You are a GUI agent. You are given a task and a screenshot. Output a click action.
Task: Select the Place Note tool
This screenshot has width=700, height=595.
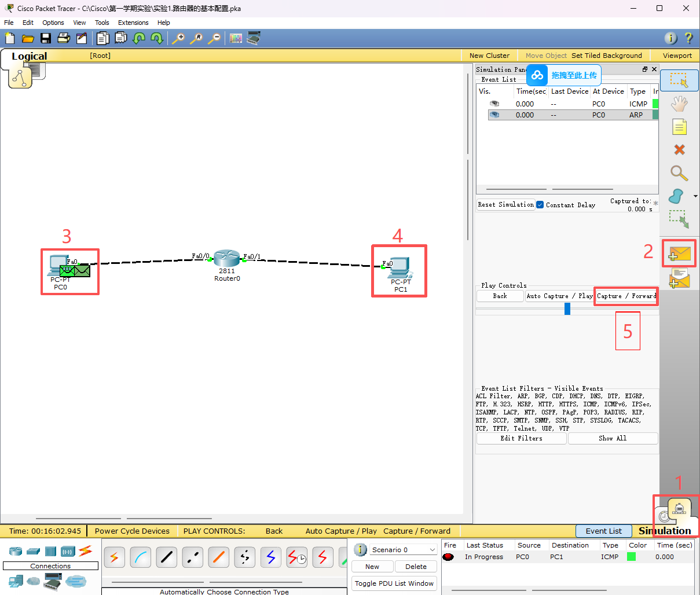pos(679,127)
